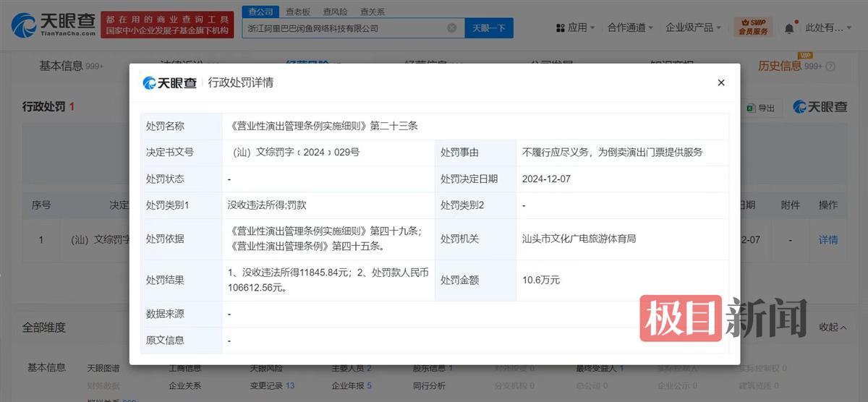
Task: Open the 详情 link in table row
Action: pyautogui.click(x=828, y=239)
